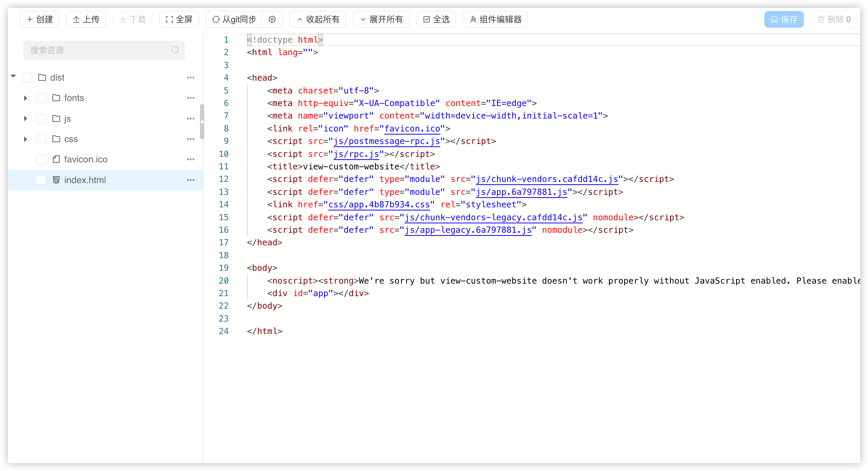Expand all with 展开所有 button

tap(381, 20)
